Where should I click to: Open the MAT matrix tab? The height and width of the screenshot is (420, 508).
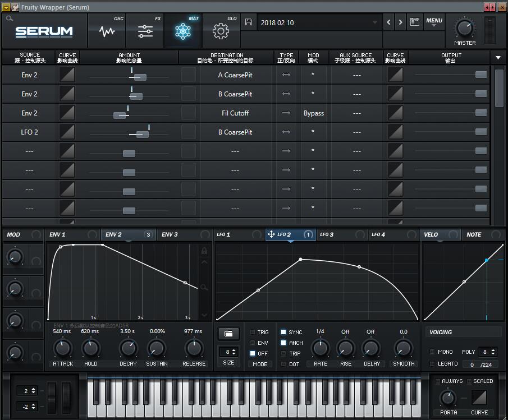tap(183, 31)
